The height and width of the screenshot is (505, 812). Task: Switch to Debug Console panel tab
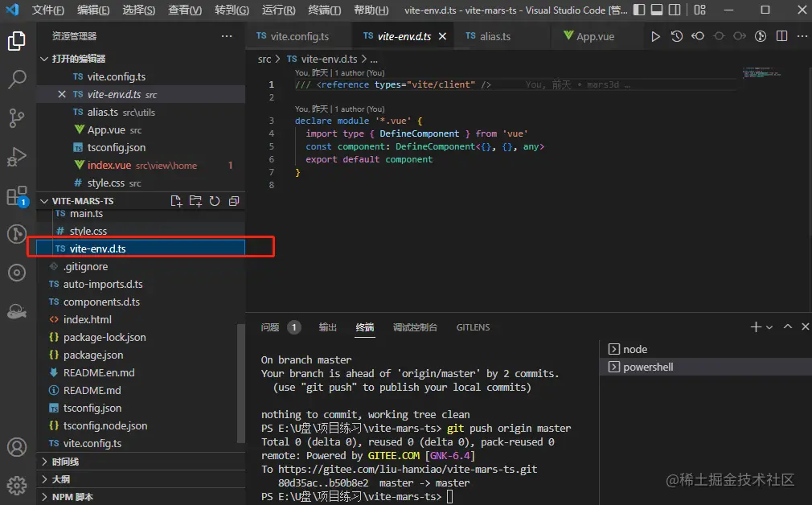coord(415,327)
